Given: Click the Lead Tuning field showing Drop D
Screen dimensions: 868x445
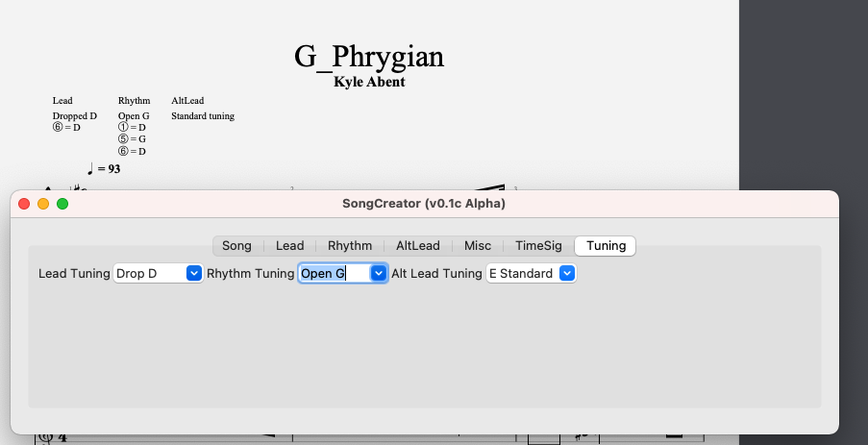Looking at the screenshot, I should 148,274.
